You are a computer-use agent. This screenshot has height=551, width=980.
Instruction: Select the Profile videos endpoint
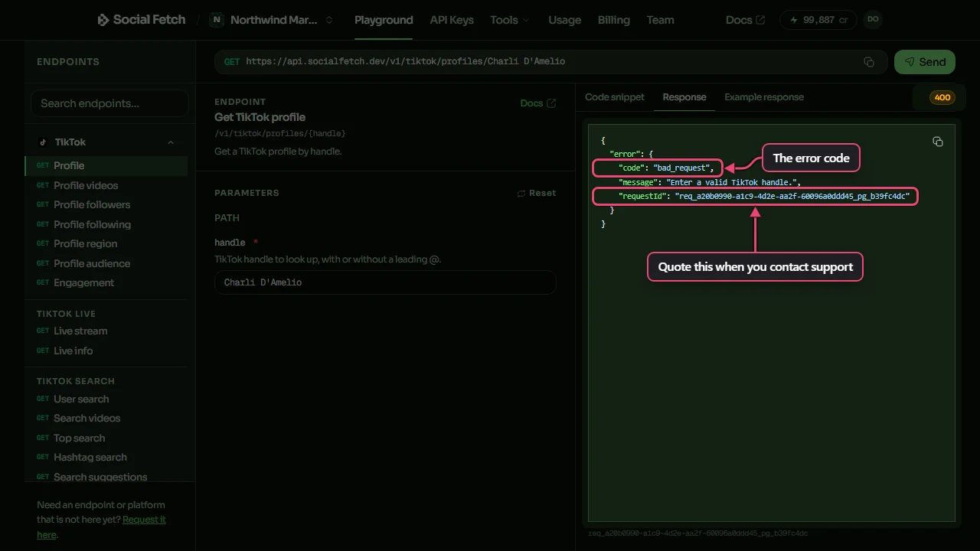click(x=106, y=185)
